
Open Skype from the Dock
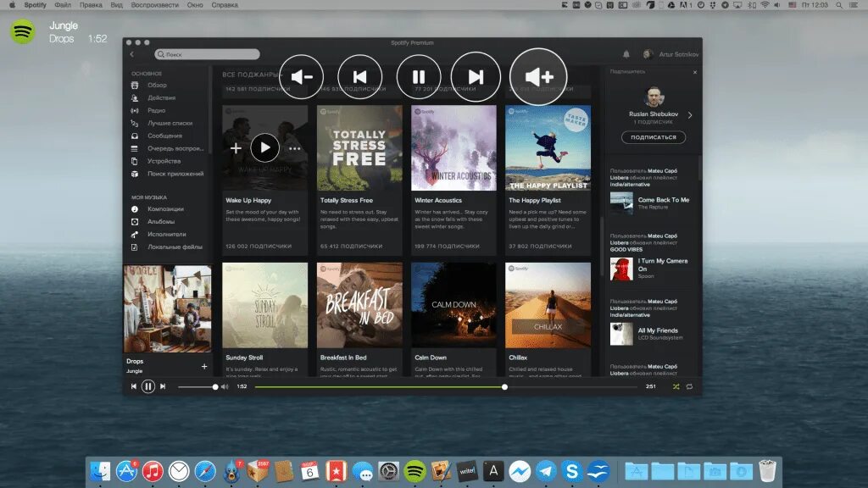tap(571, 471)
